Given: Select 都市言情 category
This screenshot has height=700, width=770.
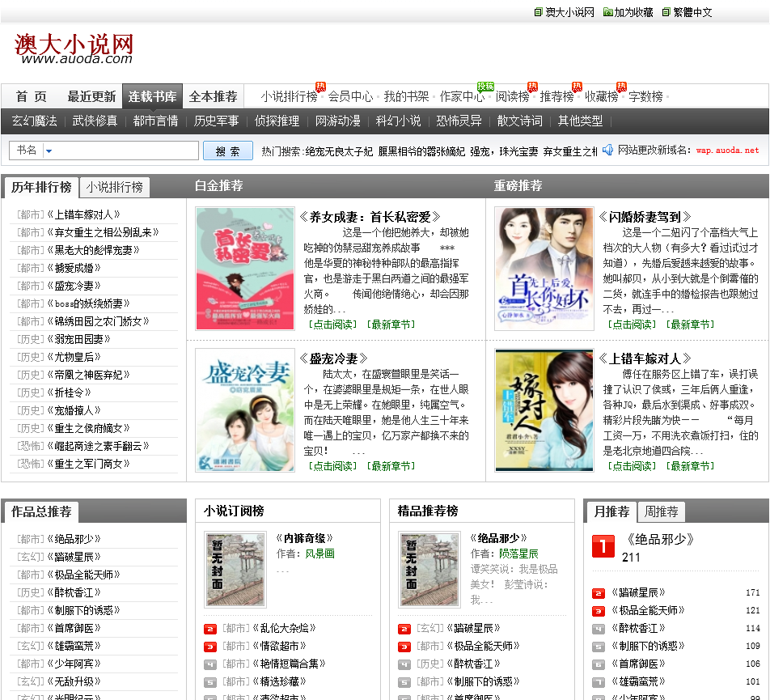Looking at the screenshot, I should pyautogui.click(x=155, y=121).
